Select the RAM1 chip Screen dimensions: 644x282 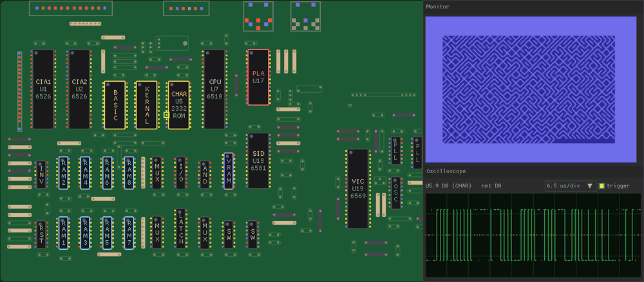pyautogui.click(x=63, y=233)
